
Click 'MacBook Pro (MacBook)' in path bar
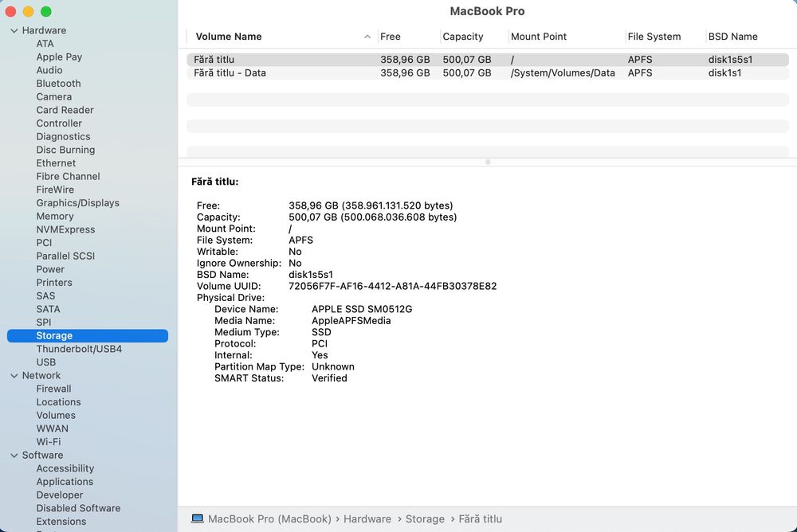(x=269, y=518)
